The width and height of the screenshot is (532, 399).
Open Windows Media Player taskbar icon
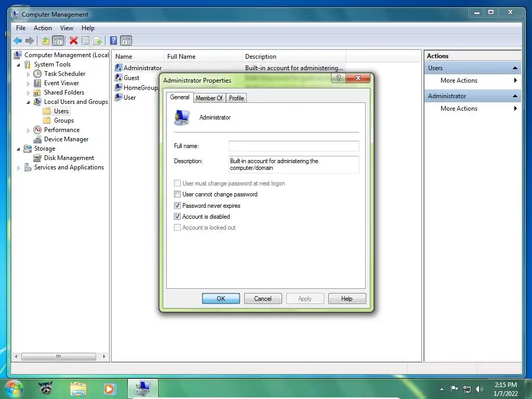point(110,389)
